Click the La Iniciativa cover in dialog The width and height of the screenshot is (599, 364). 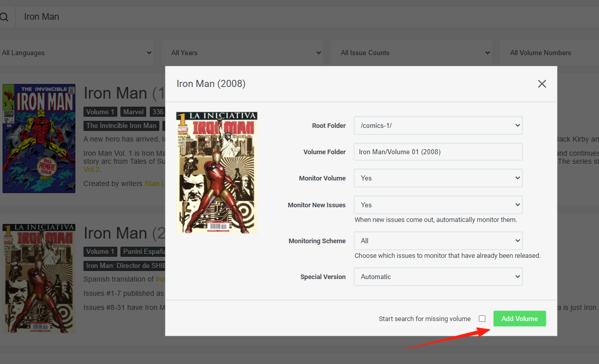click(x=217, y=172)
